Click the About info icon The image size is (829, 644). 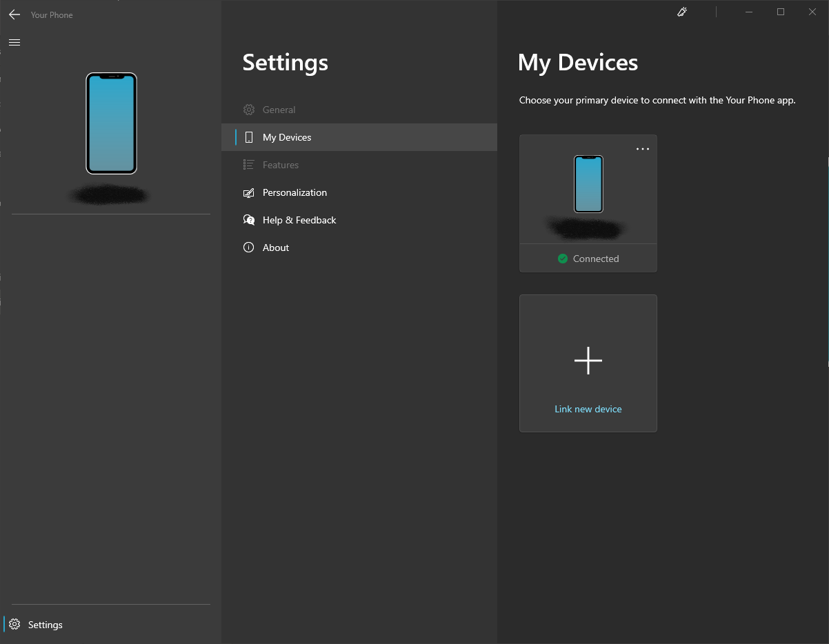(249, 248)
